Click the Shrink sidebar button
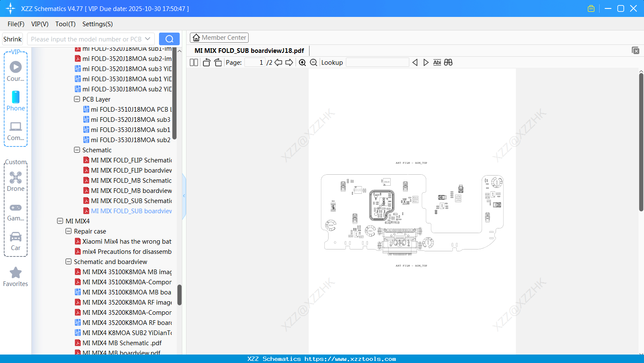 12,38
